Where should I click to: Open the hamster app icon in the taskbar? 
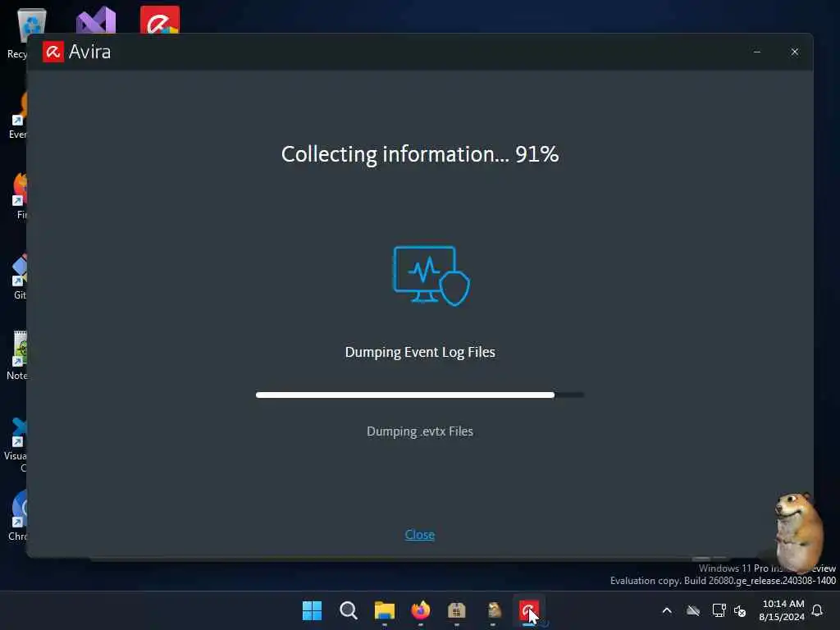pos(493,610)
